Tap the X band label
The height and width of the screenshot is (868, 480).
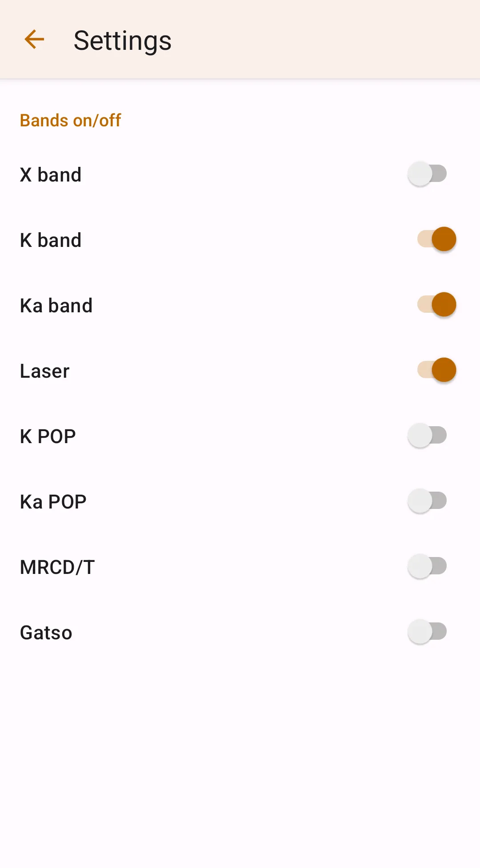[51, 175]
